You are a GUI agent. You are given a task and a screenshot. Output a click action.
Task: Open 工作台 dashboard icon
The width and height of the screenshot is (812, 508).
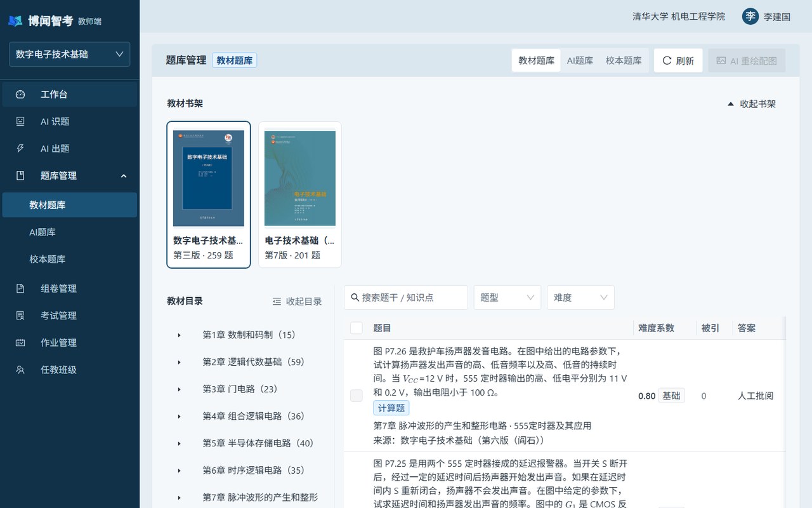[20, 95]
